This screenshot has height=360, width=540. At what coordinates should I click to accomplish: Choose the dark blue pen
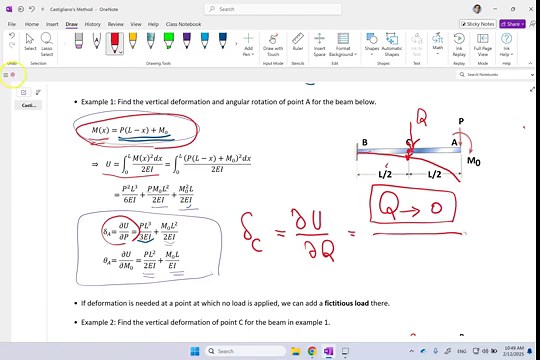222,41
